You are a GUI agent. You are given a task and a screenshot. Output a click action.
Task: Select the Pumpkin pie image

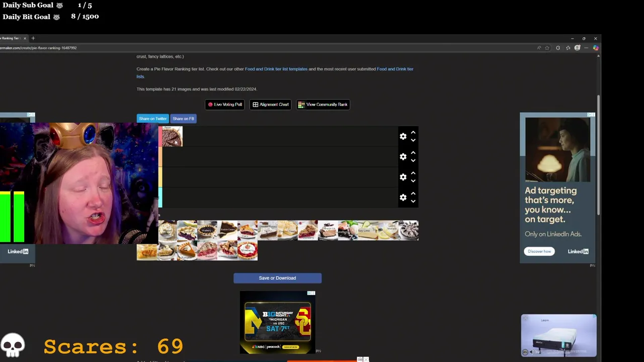pyautogui.click(x=187, y=250)
